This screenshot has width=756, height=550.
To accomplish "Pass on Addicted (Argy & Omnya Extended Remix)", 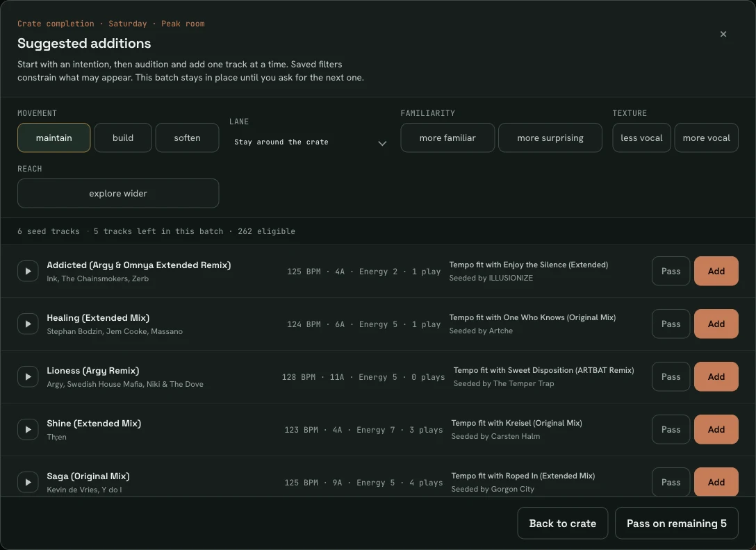I will coord(671,271).
